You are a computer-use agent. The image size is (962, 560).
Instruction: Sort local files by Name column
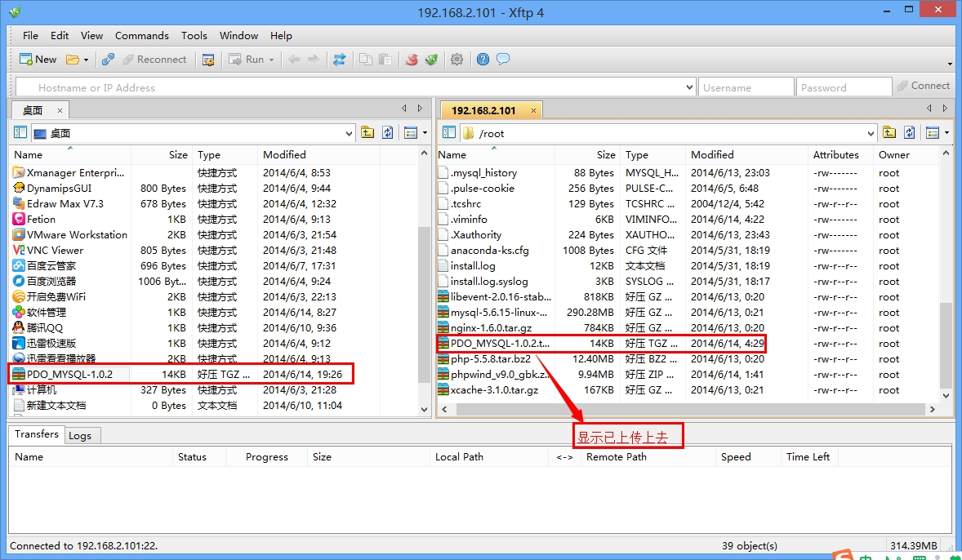point(70,154)
